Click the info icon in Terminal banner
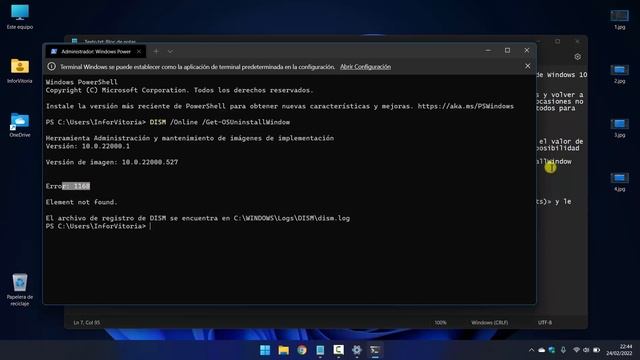The width and height of the screenshot is (640, 360). tap(51, 66)
